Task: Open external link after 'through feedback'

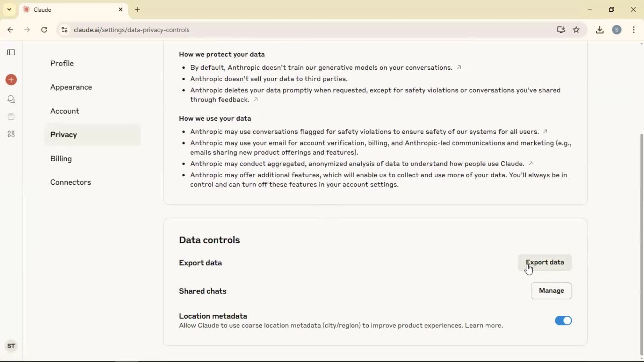Action: 256,100
